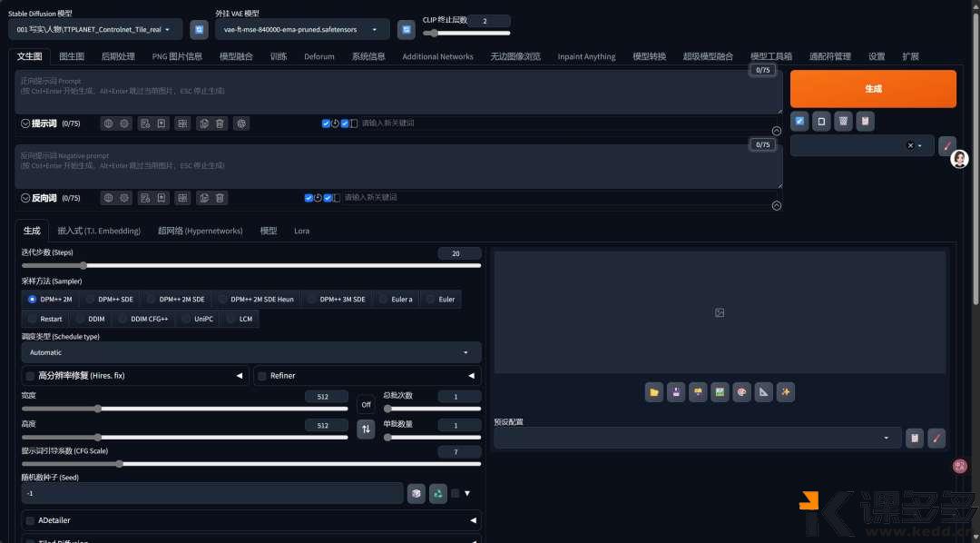Image resolution: width=980 pixels, height=543 pixels.
Task: Click the triangle ruler icon below preview
Action: click(764, 392)
